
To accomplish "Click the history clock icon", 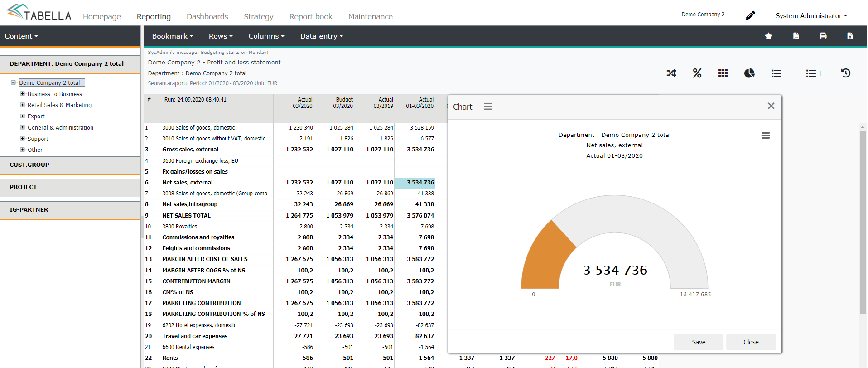I will [x=846, y=73].
